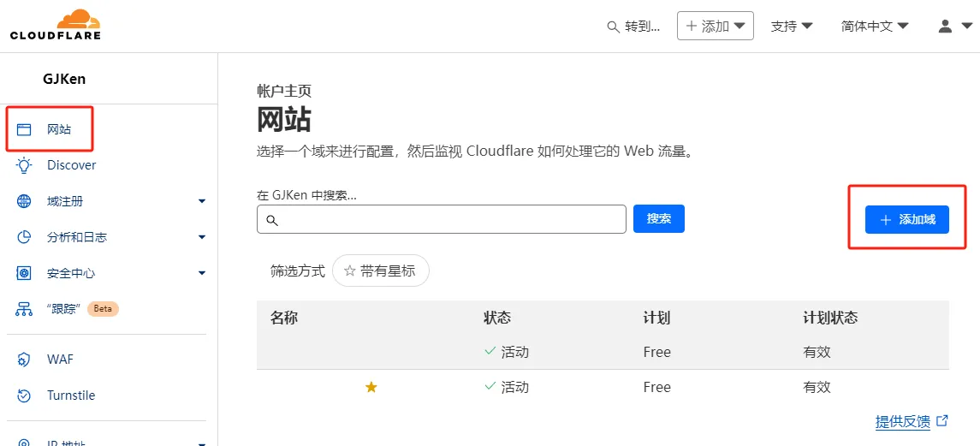Click the blue 搜索 button
Image resolution: width=980 pixels, height=446 pixels.
[x=658, y=219]
